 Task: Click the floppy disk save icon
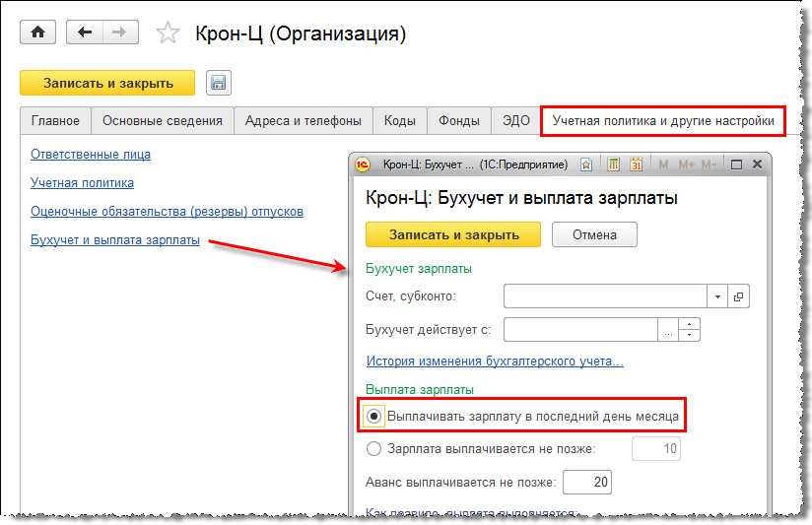click(218, 83)
